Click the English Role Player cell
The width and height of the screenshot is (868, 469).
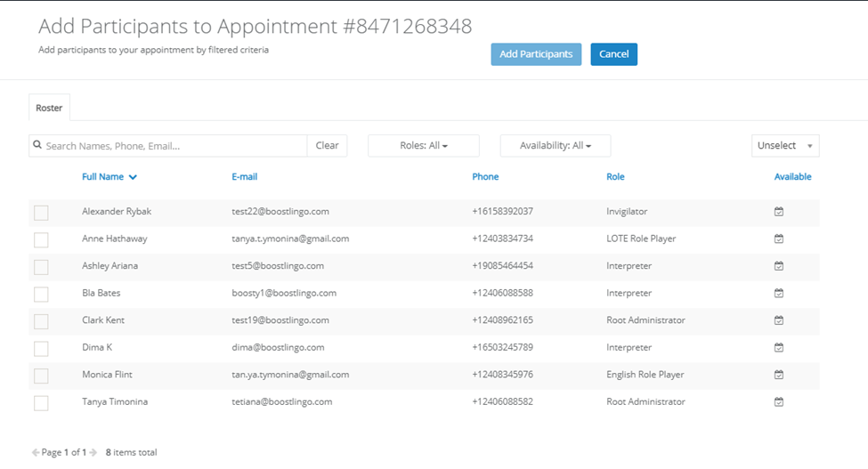645,375
